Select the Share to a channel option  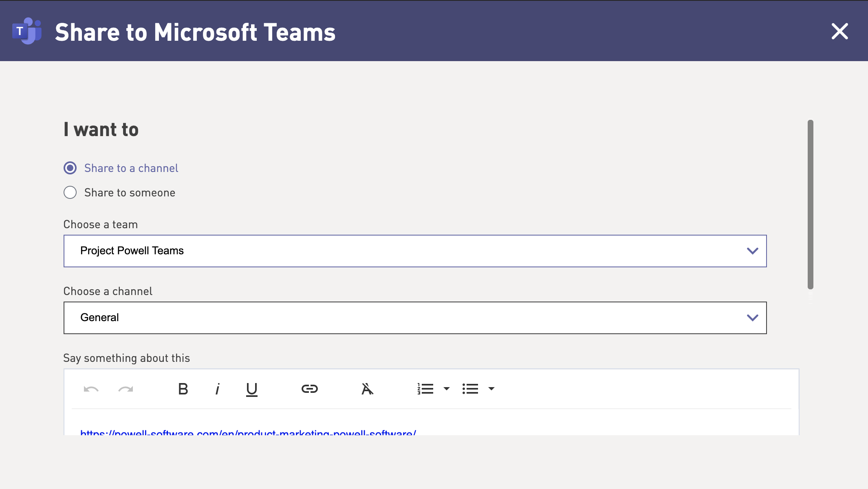tap(70, 168)
